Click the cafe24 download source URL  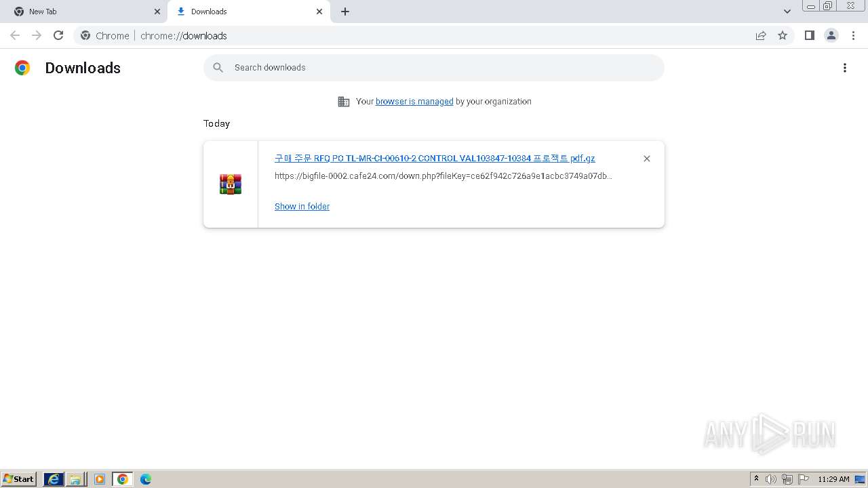[x=443, y=176]
